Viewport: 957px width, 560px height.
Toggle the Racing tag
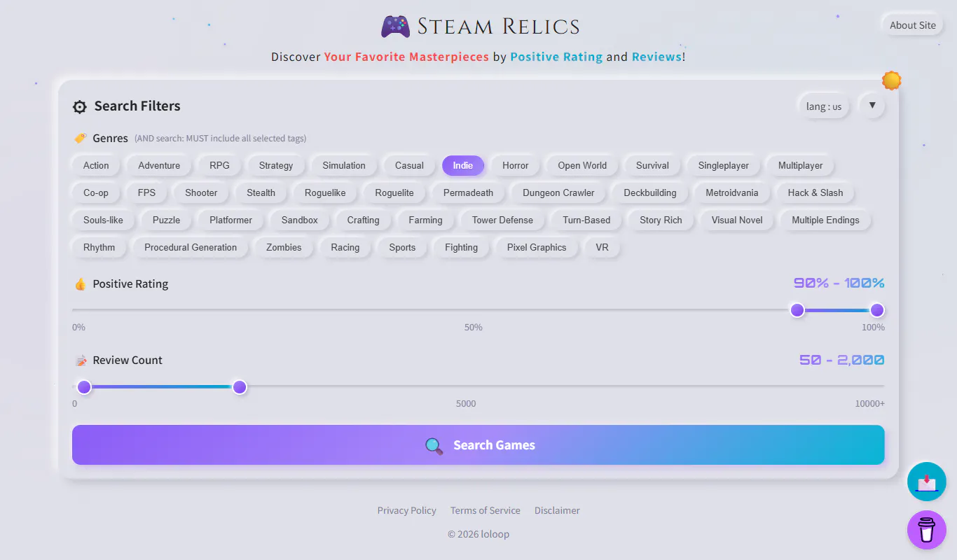[x=345, y=248]
